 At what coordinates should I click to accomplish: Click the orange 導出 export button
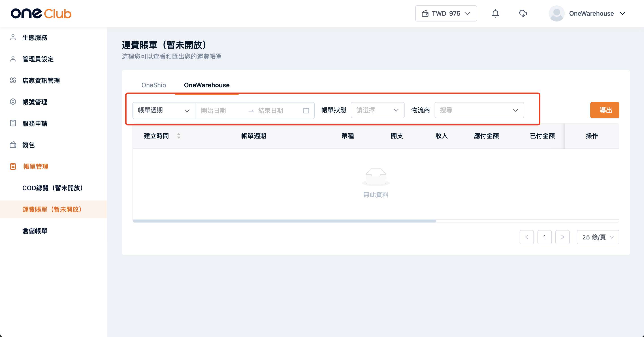tap(604, 110)
